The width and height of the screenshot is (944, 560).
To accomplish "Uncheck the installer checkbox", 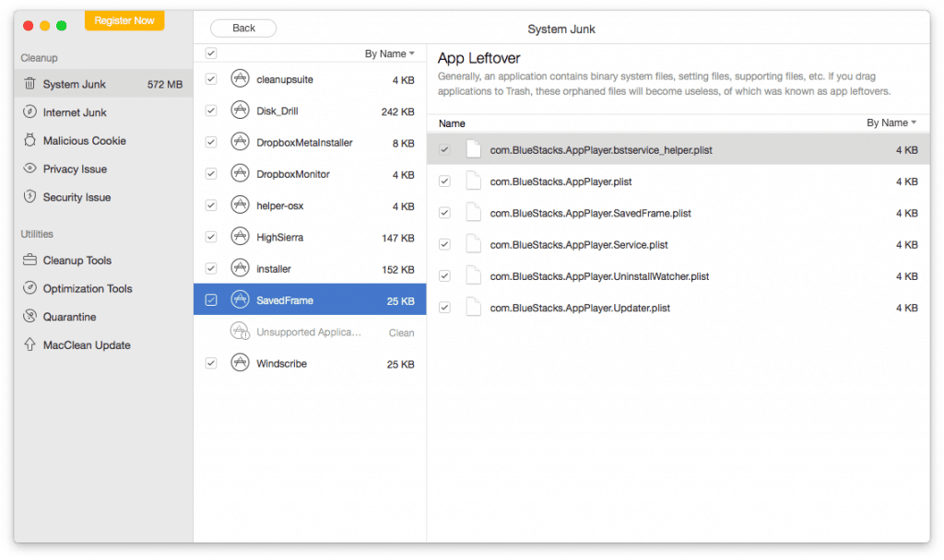I will pyautogui.click(x=211, y=268).
